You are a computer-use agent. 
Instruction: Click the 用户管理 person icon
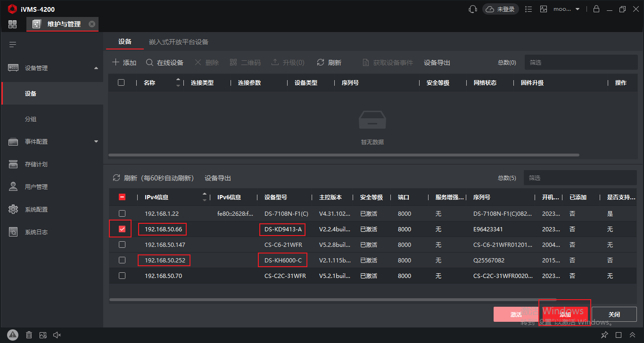pyautogui.click(x=13, y=187)
